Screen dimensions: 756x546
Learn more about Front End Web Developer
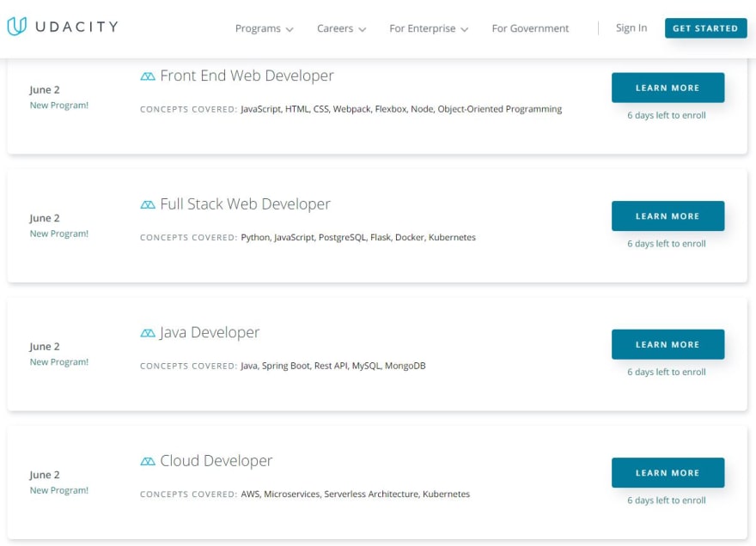(x=668, y=88)
